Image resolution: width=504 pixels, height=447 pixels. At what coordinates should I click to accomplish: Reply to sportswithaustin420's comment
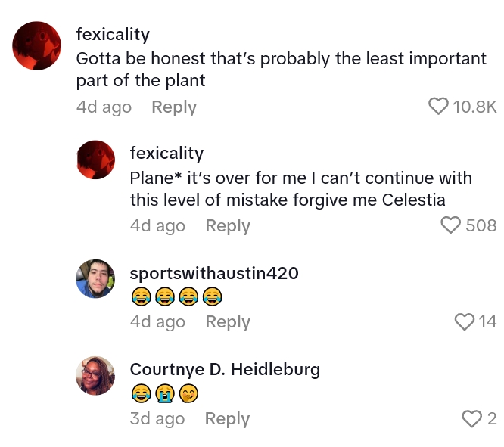click(227, 322)
